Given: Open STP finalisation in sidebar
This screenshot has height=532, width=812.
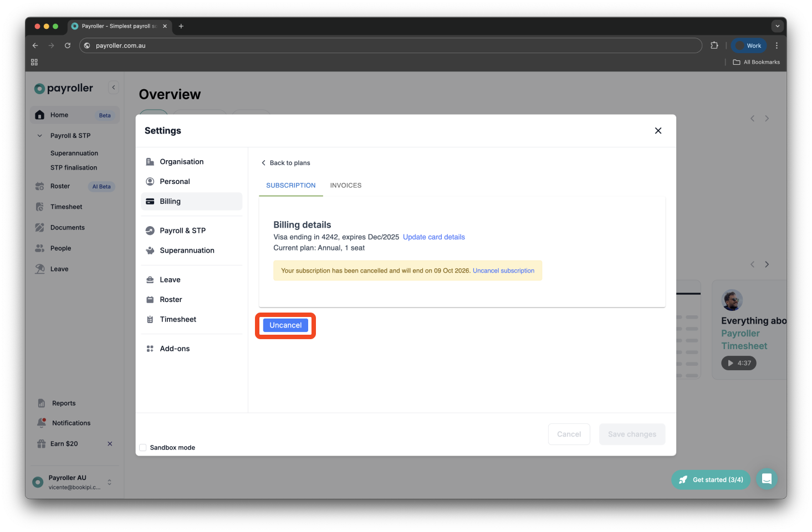Looking at the screenshot, I should click(74, 168).
